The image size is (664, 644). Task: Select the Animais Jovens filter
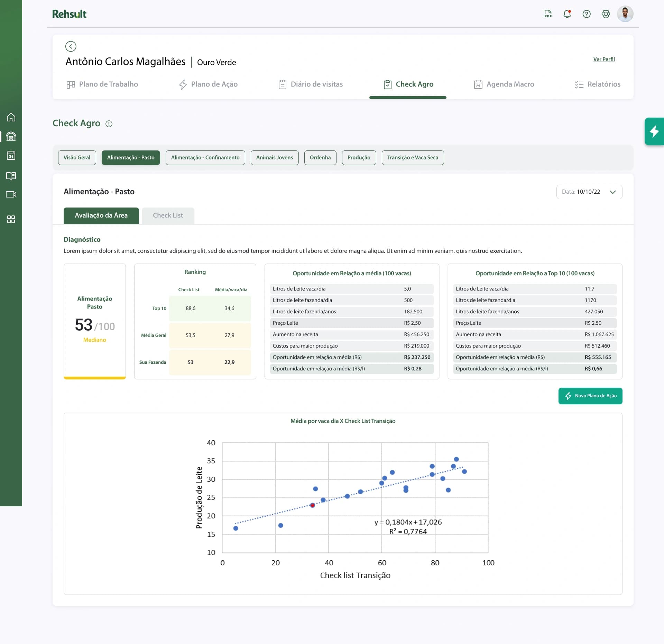click(x=274, y=158)
